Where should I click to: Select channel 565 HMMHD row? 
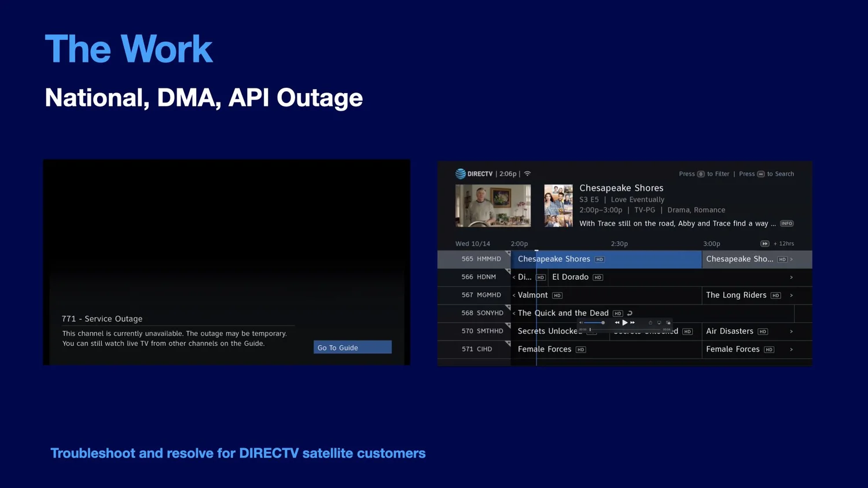click(x=474, y=259)
